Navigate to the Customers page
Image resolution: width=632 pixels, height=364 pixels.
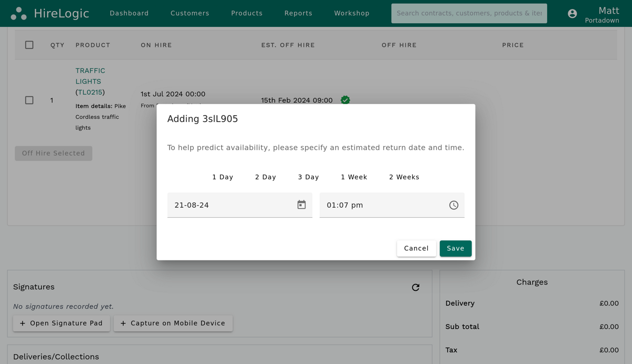tap(190, 13)
